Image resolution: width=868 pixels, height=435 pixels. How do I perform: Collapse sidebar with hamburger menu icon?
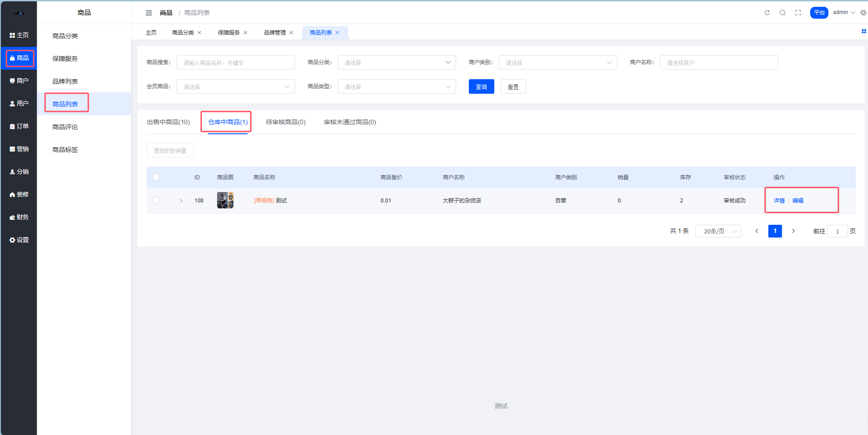point(149,13)
